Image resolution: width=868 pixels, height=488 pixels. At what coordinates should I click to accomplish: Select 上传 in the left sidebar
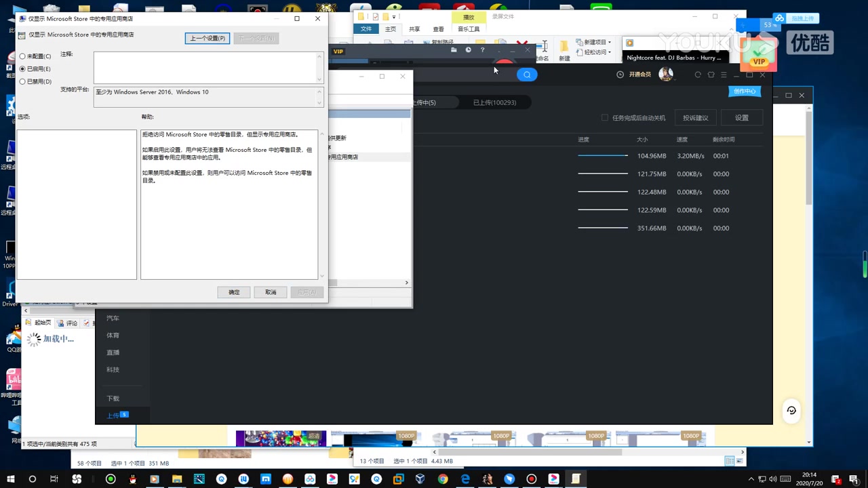click(x=113, y=415)
